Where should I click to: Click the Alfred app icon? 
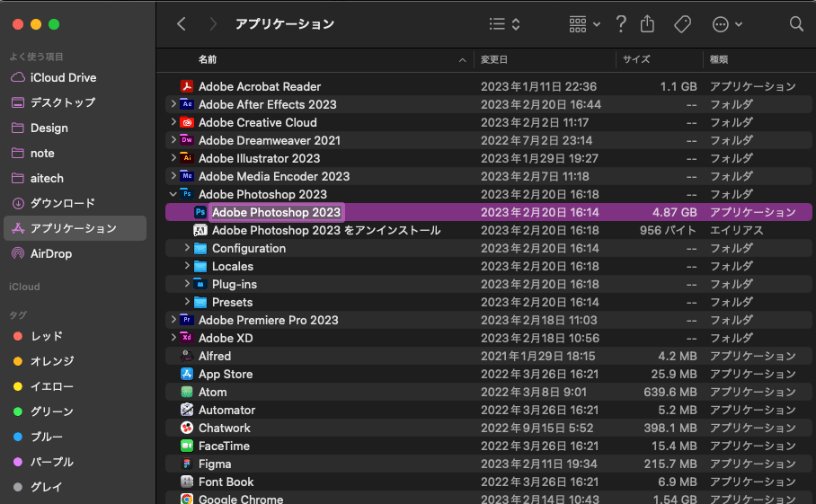(x=187, y=356)
